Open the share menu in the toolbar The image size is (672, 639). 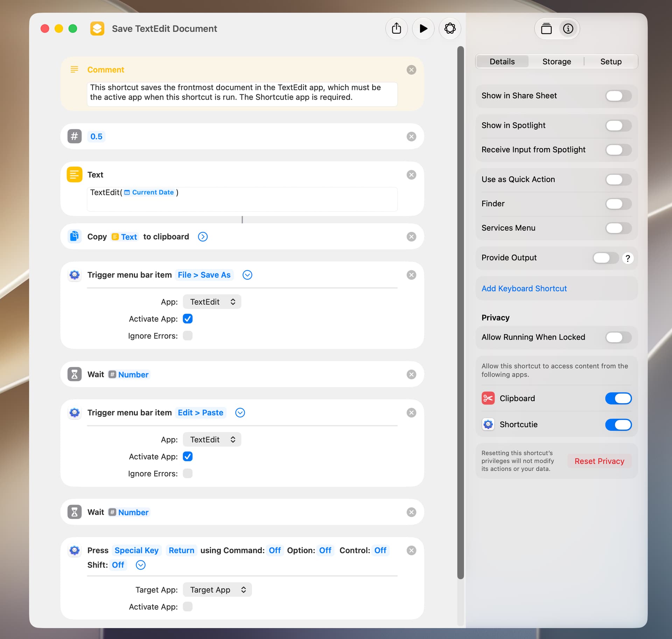[x=397, y=28]
